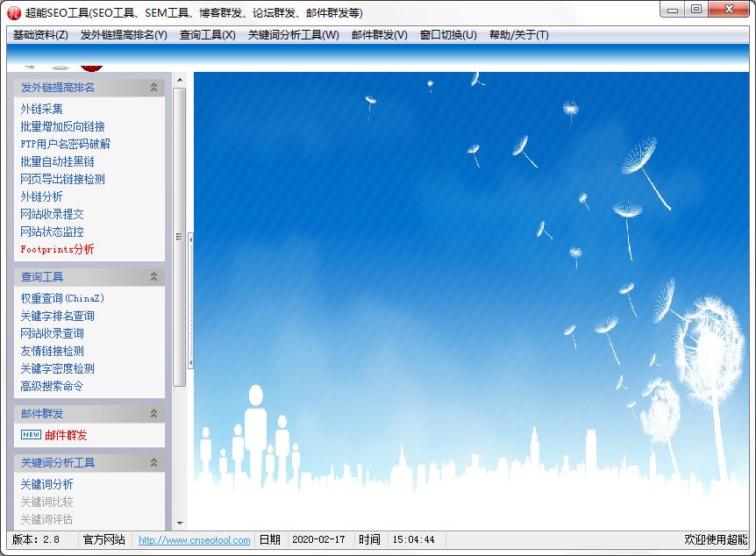Open 权重查询(ChinaZ) tool
This screenshot has width=756, height=556.
tap(62, 298)
